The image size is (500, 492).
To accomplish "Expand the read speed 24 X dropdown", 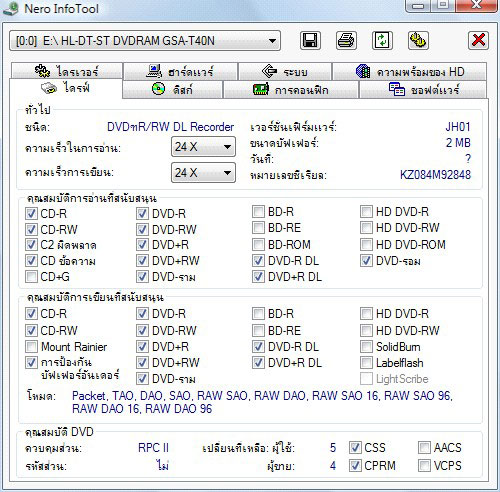I will pos(203,147).
